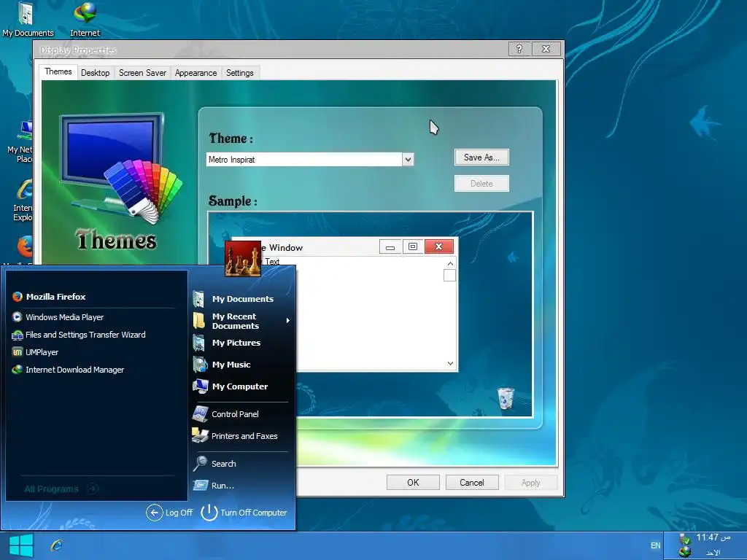Click the clock showing 11:47 in tray

tap(713, 537)
